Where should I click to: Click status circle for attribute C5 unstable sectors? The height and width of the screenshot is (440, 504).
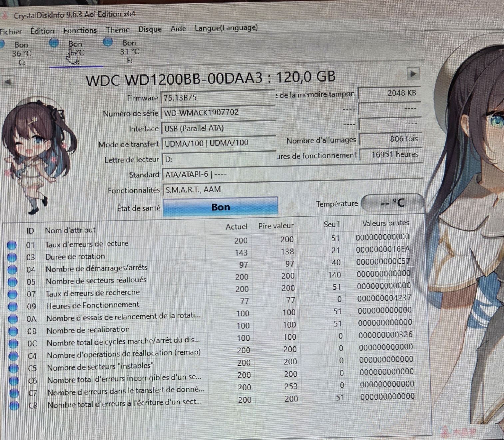14,368
